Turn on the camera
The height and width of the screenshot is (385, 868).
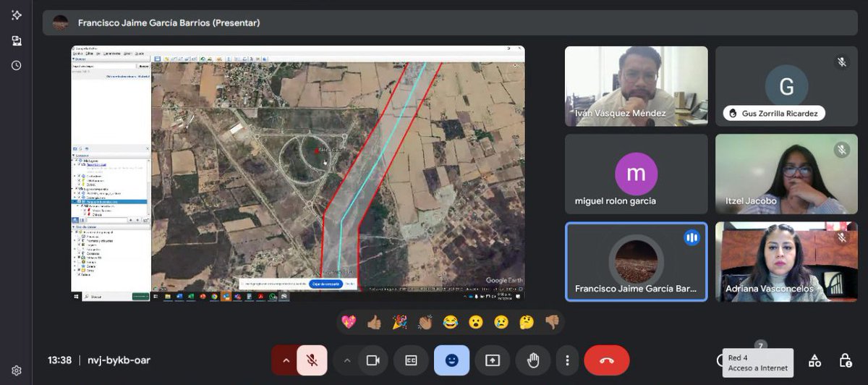373,360
